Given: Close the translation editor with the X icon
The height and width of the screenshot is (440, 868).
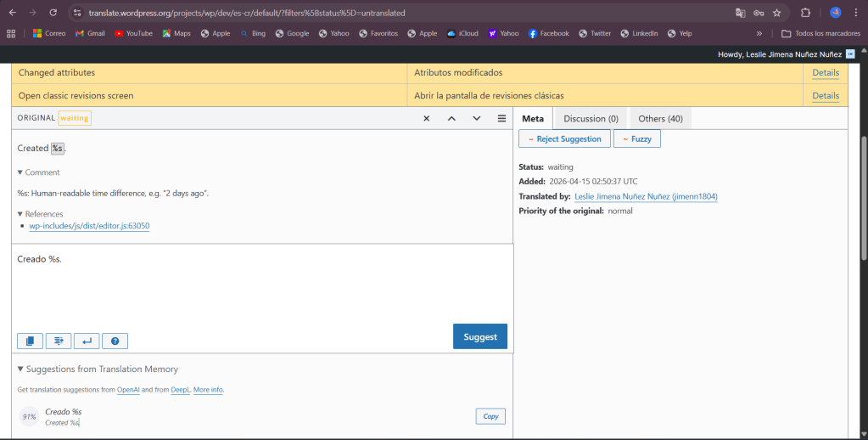Looking at the screenshot, I should (427, 118).
